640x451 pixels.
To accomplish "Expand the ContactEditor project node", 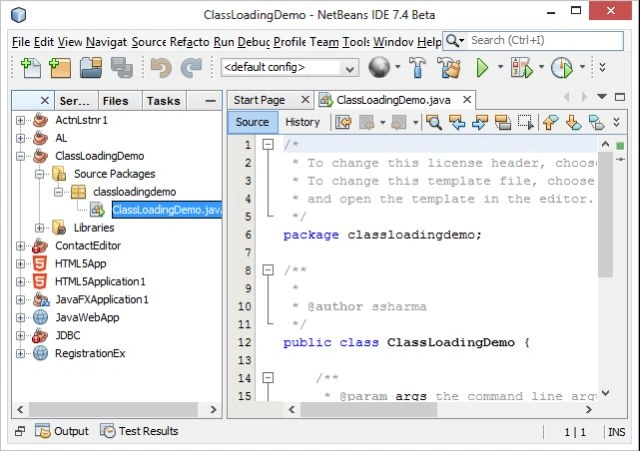I will pos(20,246).
